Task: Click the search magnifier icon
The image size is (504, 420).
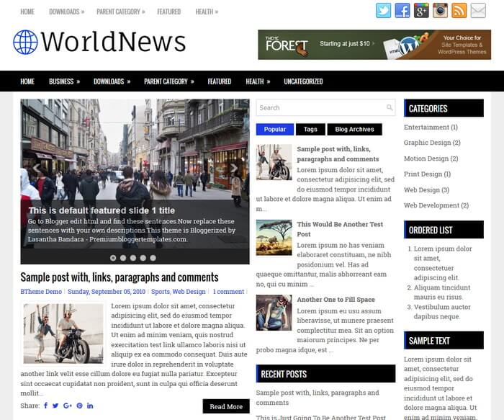Action: (390, 108)
